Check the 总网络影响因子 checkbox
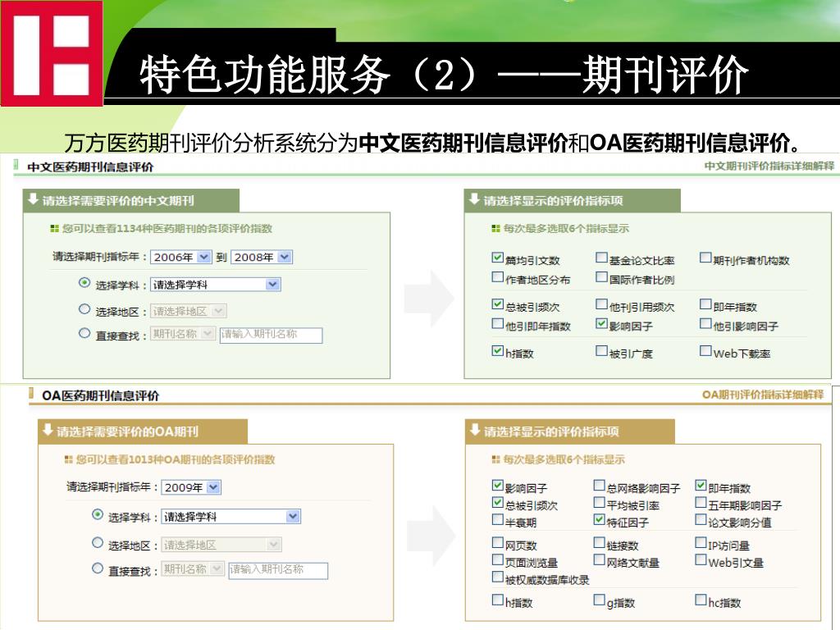 [x=599, y=486]
